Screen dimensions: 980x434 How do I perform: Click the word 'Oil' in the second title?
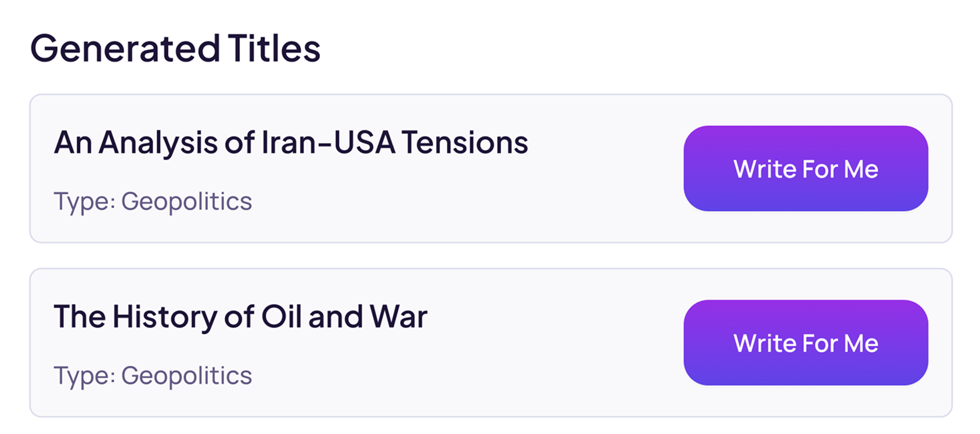[x=281, y=317]
